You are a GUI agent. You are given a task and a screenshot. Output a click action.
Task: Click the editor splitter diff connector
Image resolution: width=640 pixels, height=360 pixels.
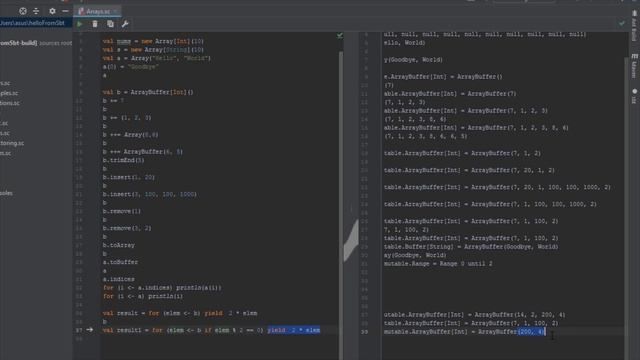point(351,241)
